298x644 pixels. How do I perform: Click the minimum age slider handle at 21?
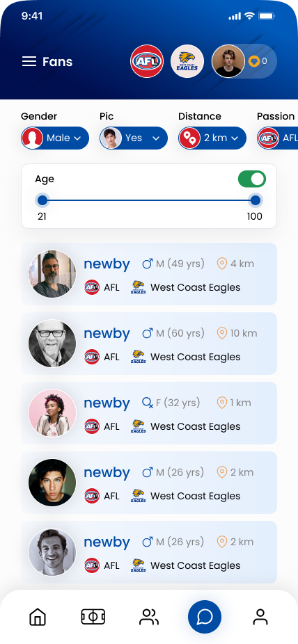point(42,200)
